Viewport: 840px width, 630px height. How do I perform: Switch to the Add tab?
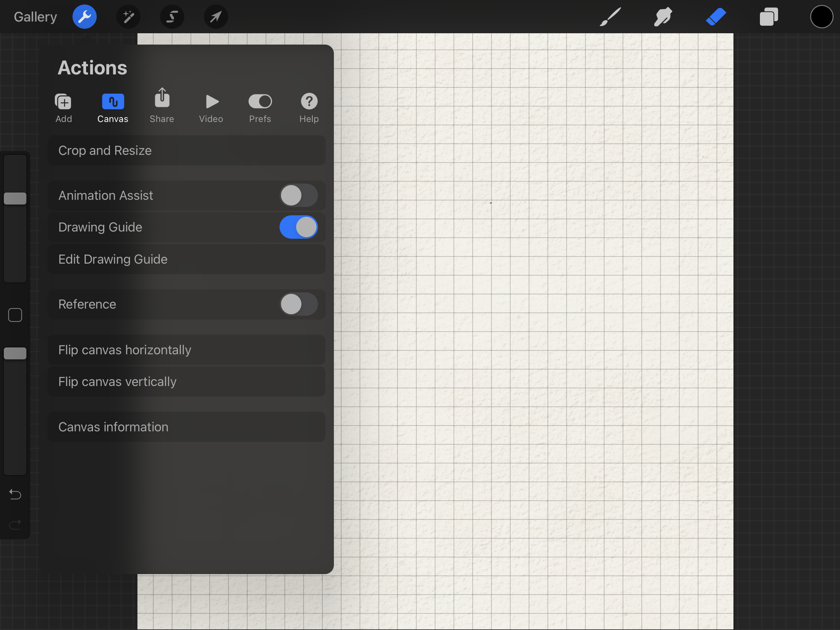coord(63,108)
